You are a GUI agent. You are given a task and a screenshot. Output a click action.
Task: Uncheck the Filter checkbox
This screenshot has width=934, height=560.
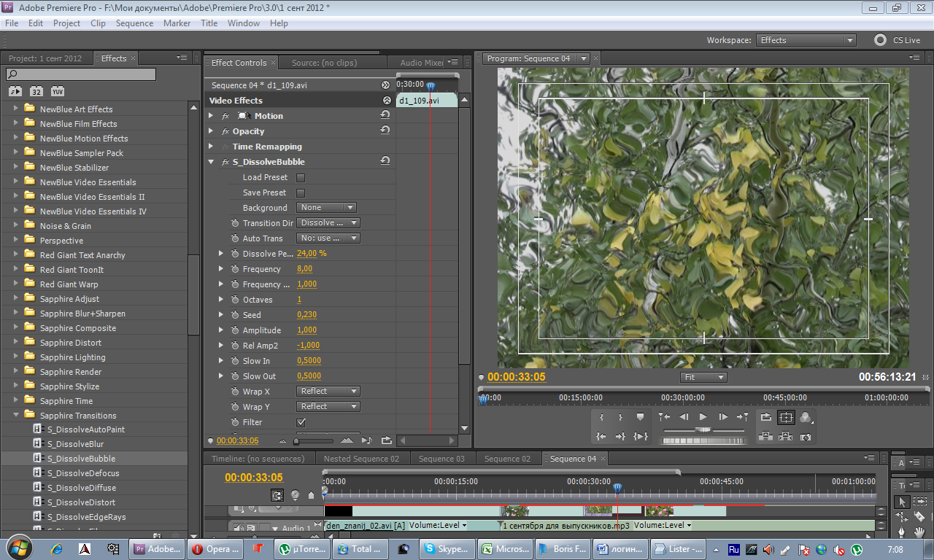[301, 422]
